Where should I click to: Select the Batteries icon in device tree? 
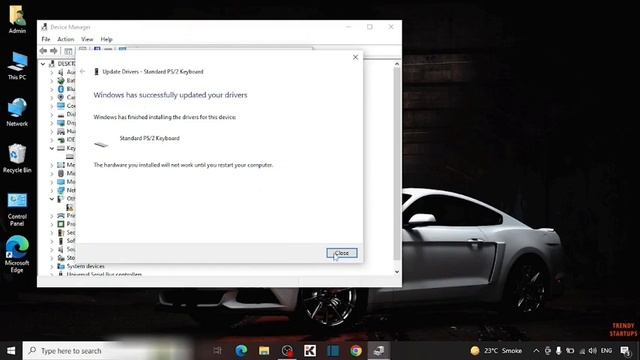click(x=61, y=80)
